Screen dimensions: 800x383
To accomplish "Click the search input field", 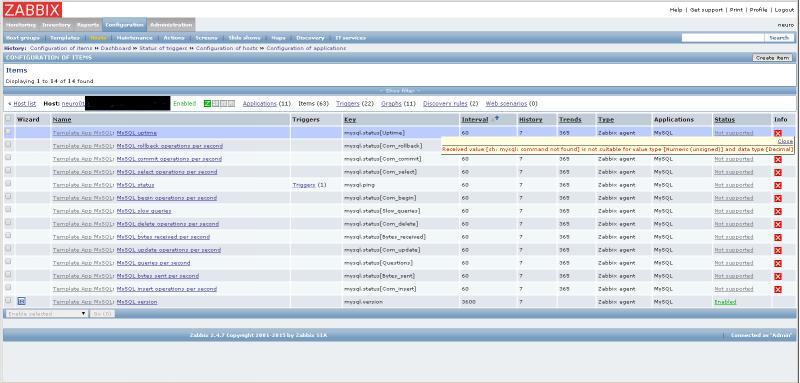I will click(723, 38).
